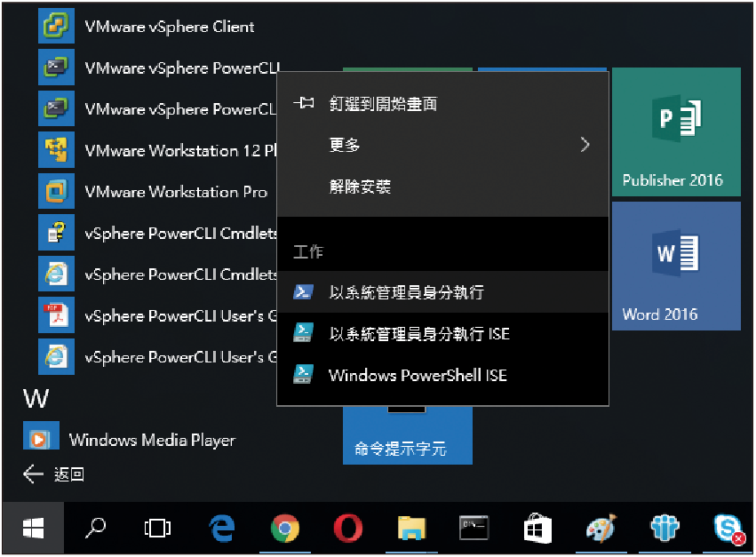Open the vSphere PowerCLI User's Guide PDF entry

pos(157,316)
